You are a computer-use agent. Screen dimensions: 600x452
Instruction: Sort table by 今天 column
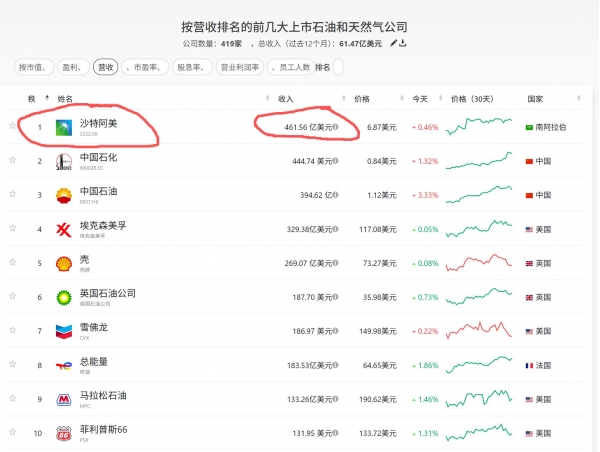pyautogui.click(x=419, y=99)
